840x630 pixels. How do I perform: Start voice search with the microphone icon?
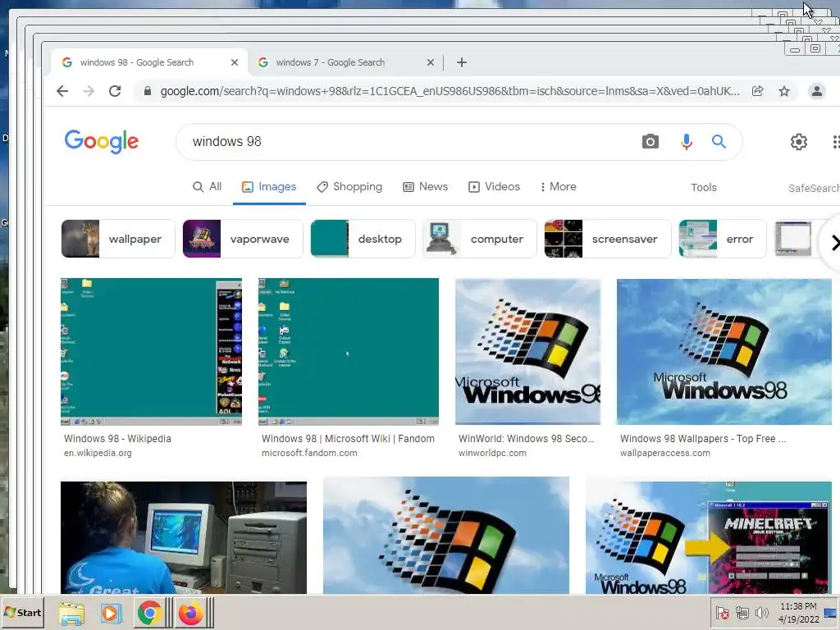[x=687, y=141]
